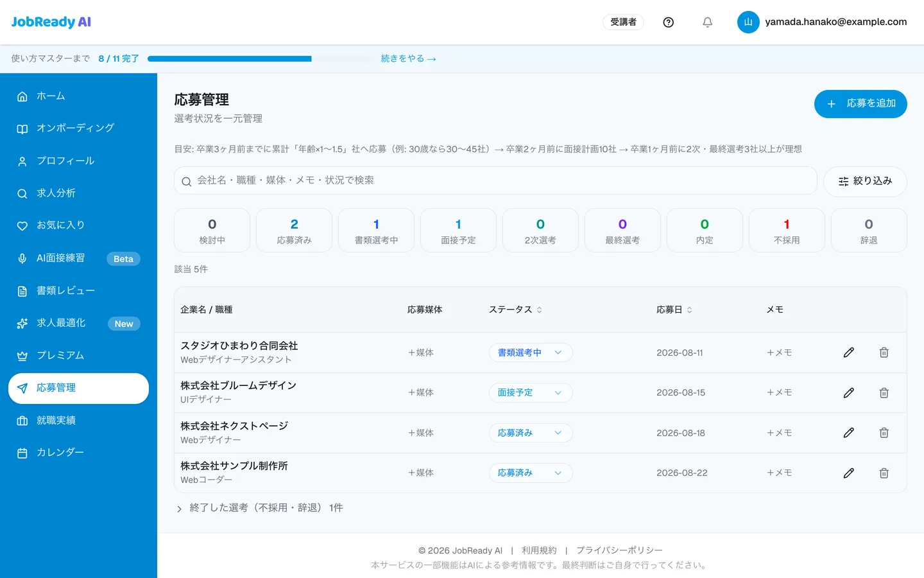Open 就職実績 page
The image size is (924, 578).
78,421
